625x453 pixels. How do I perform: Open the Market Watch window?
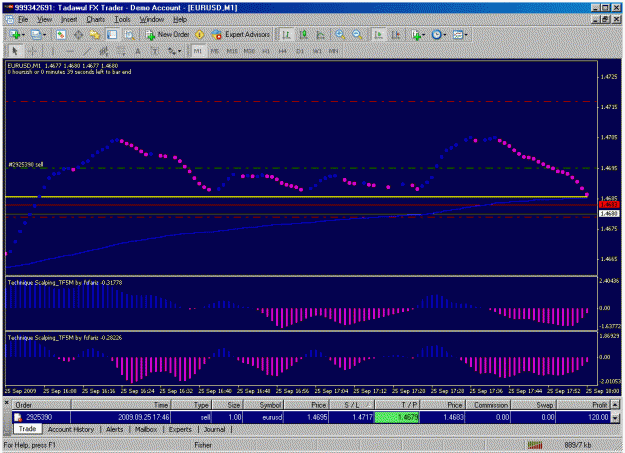click(x=61, y=35)
